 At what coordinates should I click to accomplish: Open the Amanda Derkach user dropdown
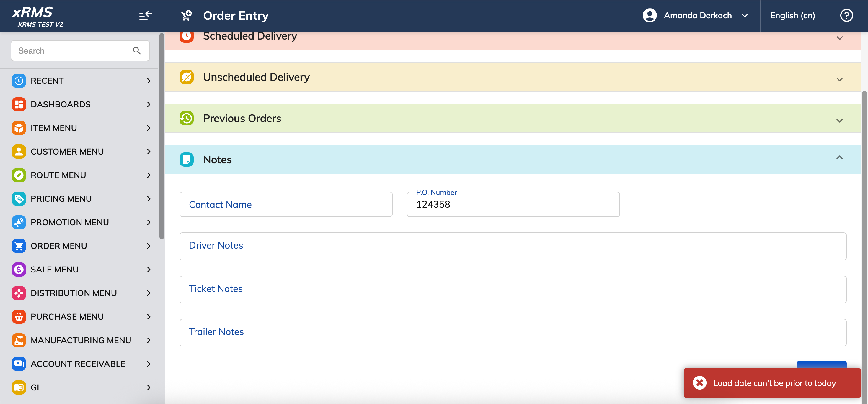click(696, 16)
